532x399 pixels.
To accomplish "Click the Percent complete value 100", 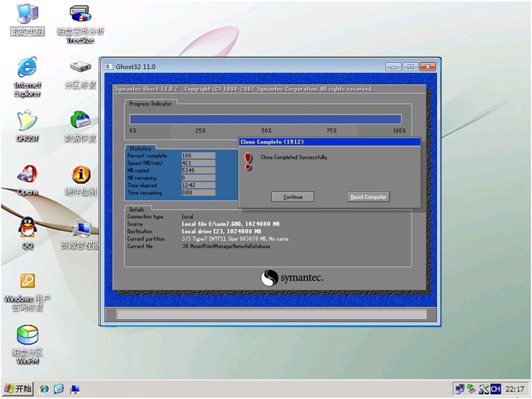I will point(198,155).
